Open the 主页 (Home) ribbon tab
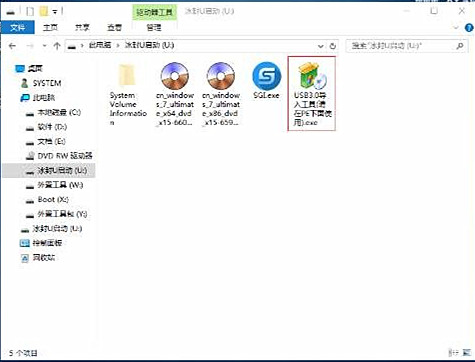 [50, 27]
